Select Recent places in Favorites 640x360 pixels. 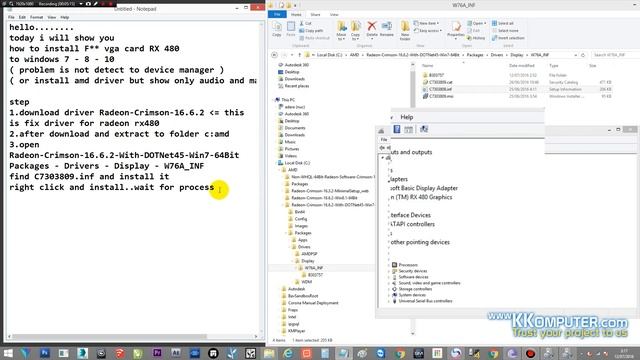(297, 86)
